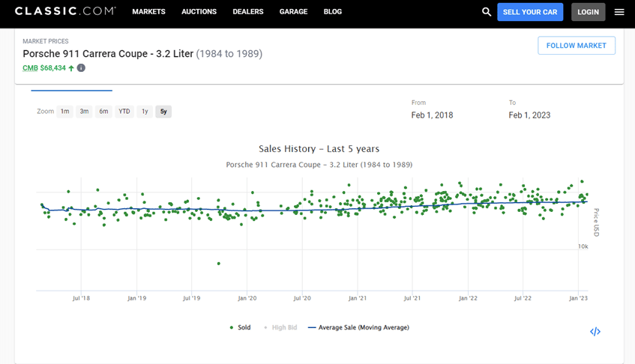Set chart zoom to 1y
The image size is (635, 364).
click(x=145, y=112)
